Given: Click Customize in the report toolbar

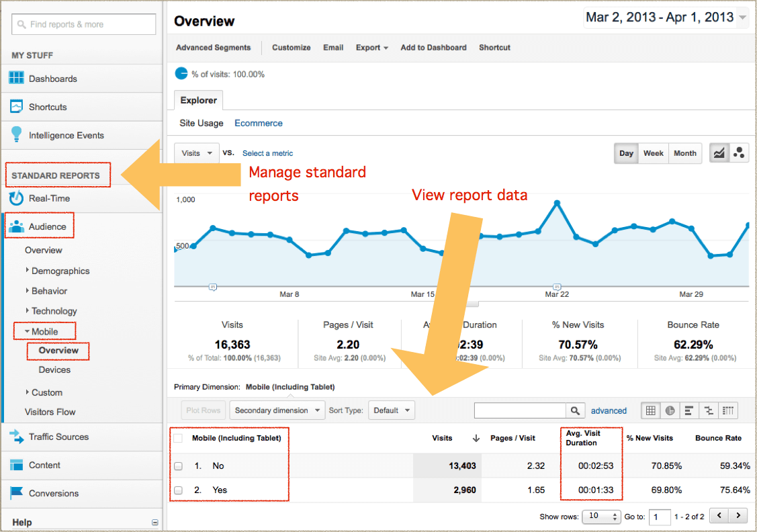Looking at the screenshot, I should pos(291,47).
